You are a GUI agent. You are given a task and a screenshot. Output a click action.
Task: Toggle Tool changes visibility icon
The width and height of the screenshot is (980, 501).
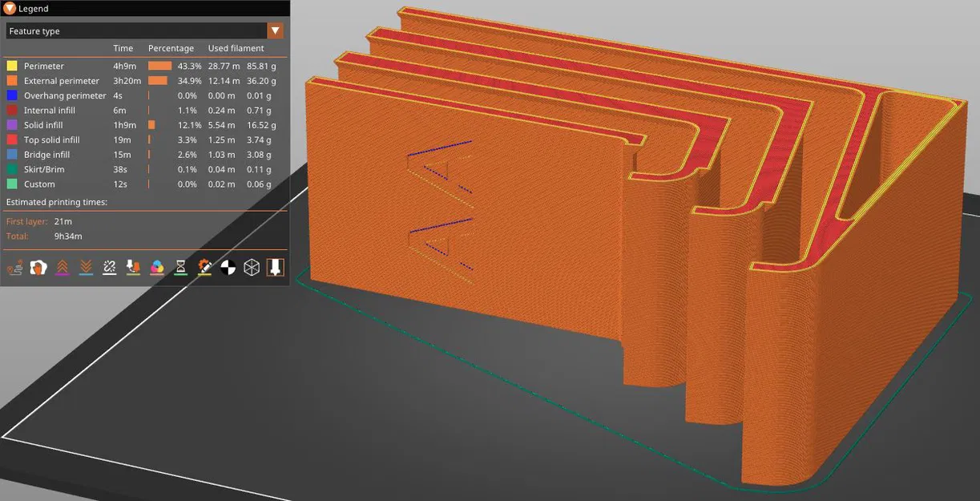(133, 268)
